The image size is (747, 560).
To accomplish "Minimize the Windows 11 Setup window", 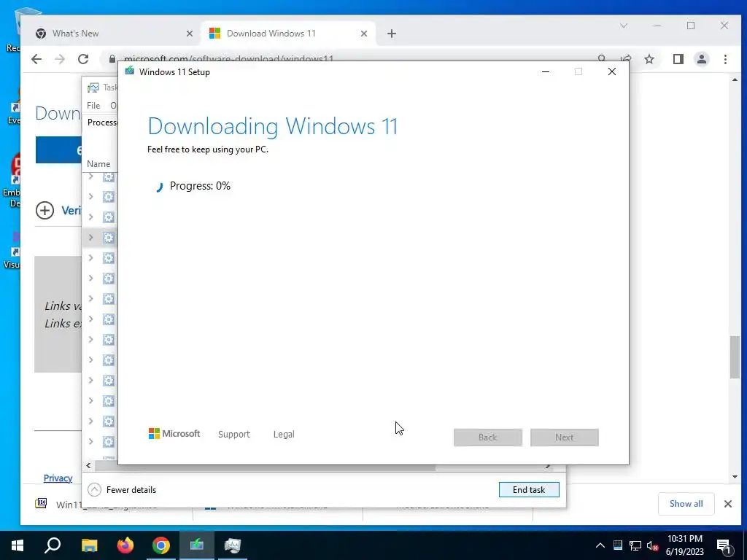I will (x=546, y=72).
